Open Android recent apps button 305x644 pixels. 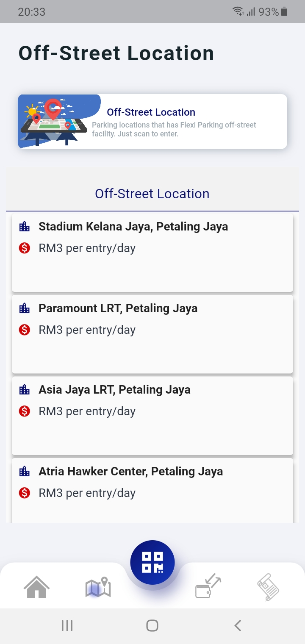point(67,625)
